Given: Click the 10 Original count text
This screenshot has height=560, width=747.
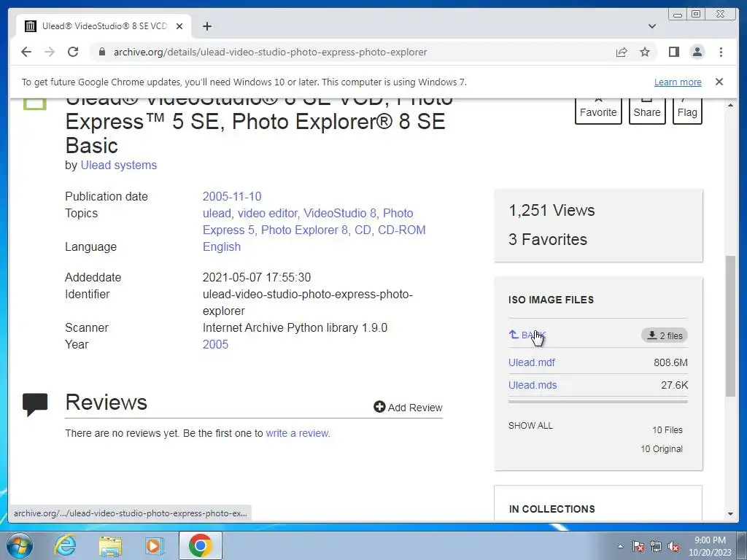Looking at the screenshot, I should click(x=661, y=449).
